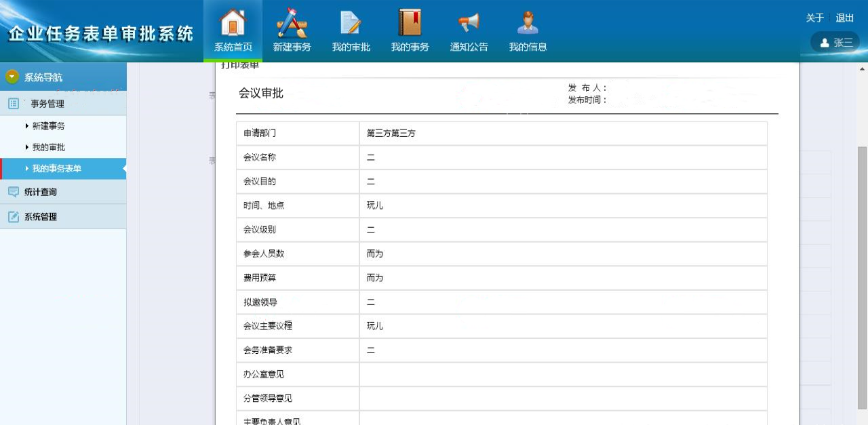
Task: Collapse the 系统导航 round arrow toggle
Action: [x=12, y=77]
